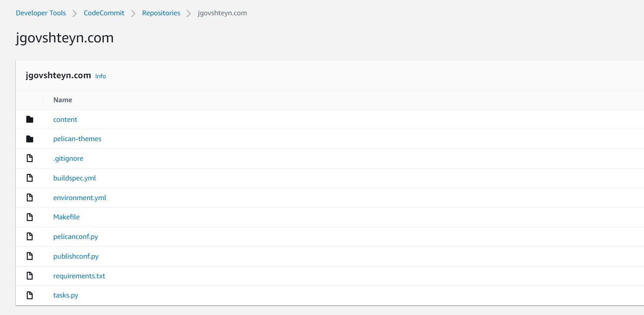
Task: Click the Info link beside repository name
Action: pos(101,76)
